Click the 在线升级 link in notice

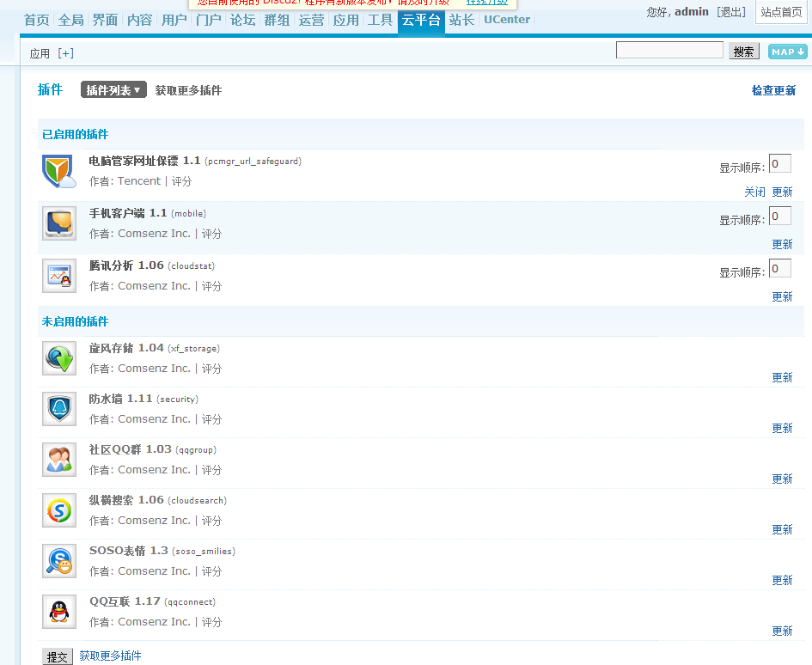[487, 2]
